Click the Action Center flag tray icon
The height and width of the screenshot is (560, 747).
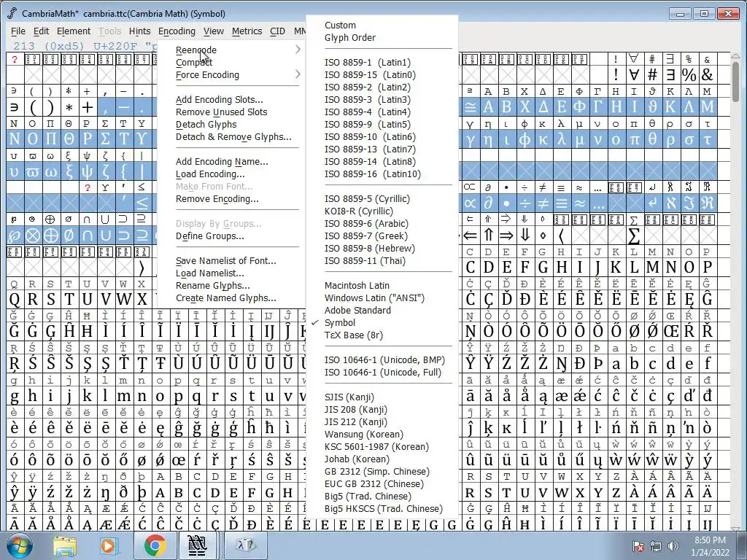click(638, 545)
